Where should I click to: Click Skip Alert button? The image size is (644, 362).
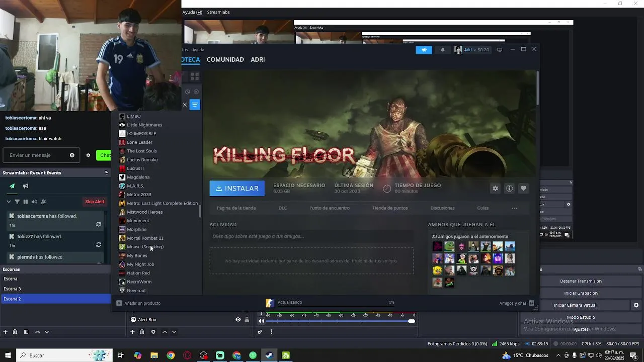tap(95, 202)
